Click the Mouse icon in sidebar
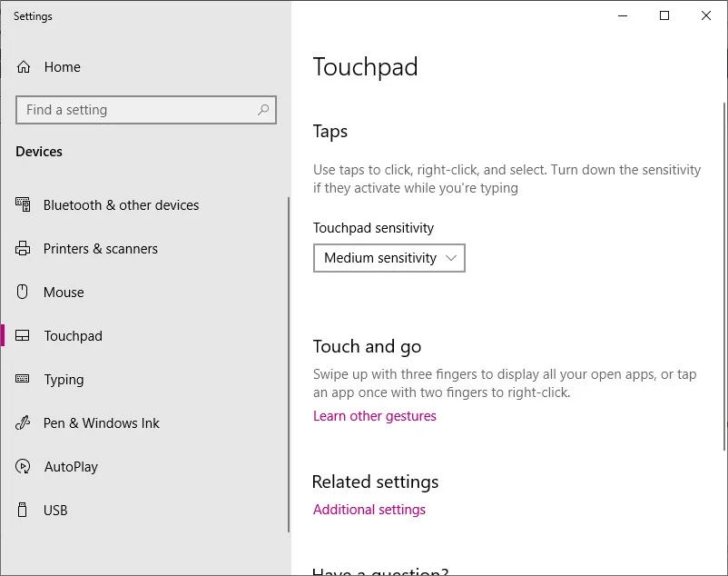Image resolution: width=728 pixels, height=576 pixels. 23,292
